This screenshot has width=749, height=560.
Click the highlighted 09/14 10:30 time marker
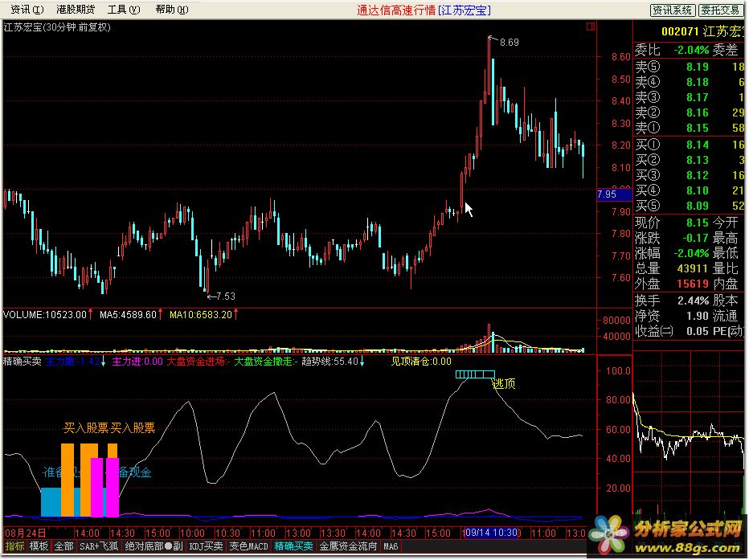(492, 533)
